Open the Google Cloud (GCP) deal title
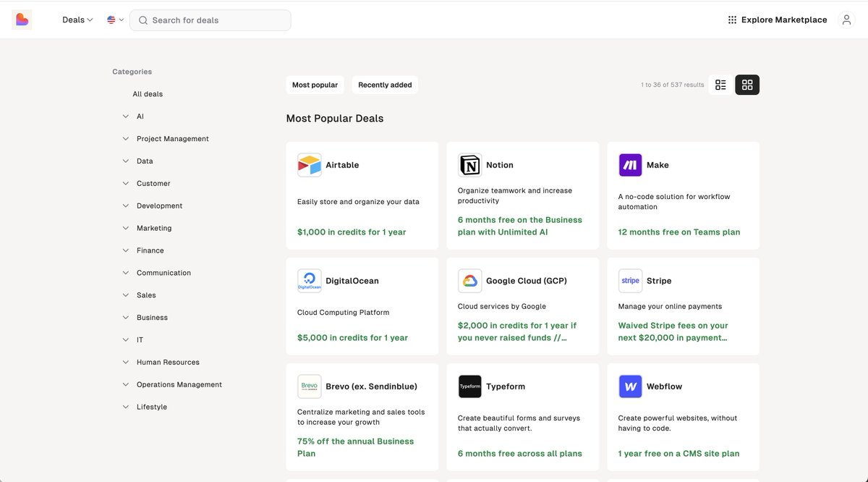The height and width of the screenshot is (482, 868). click(527, 281)
